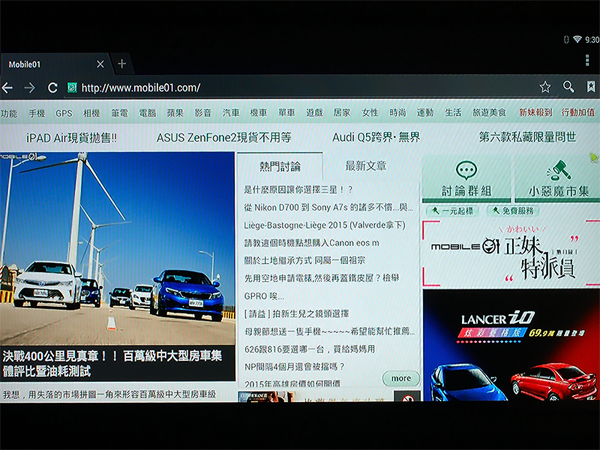Open bookmarks list icon
600x450 pixels.
pyautogui.click(x=591, y=86)
